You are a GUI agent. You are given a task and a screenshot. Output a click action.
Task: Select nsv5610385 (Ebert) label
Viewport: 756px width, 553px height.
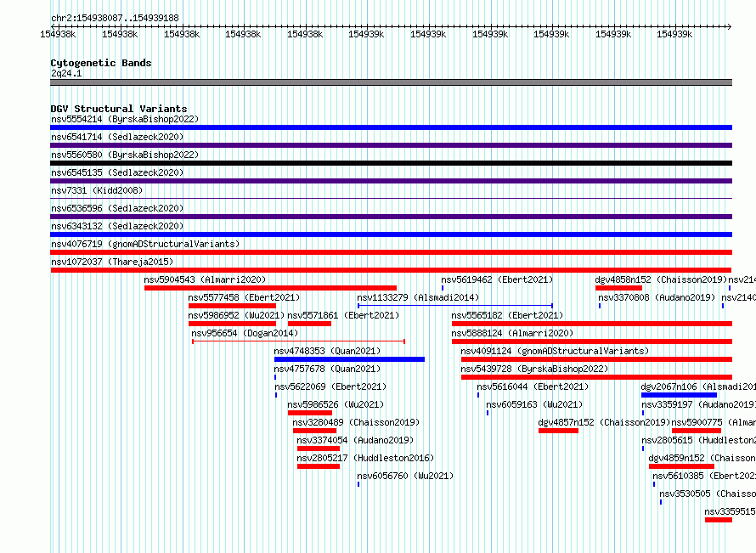click(x=704, y=476)
